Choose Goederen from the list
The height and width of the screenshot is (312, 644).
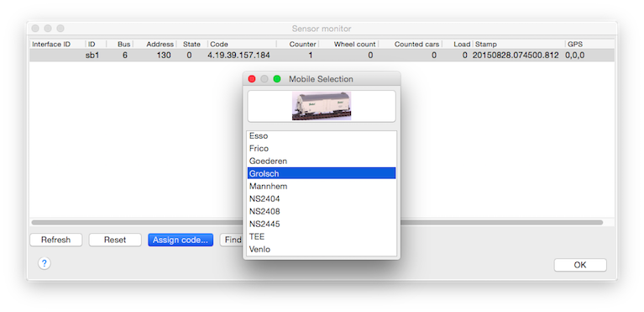(x=322, y=161)
